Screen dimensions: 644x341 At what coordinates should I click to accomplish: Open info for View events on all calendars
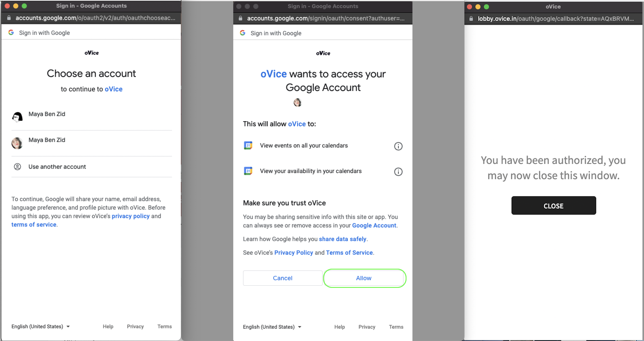click(398, 146)
